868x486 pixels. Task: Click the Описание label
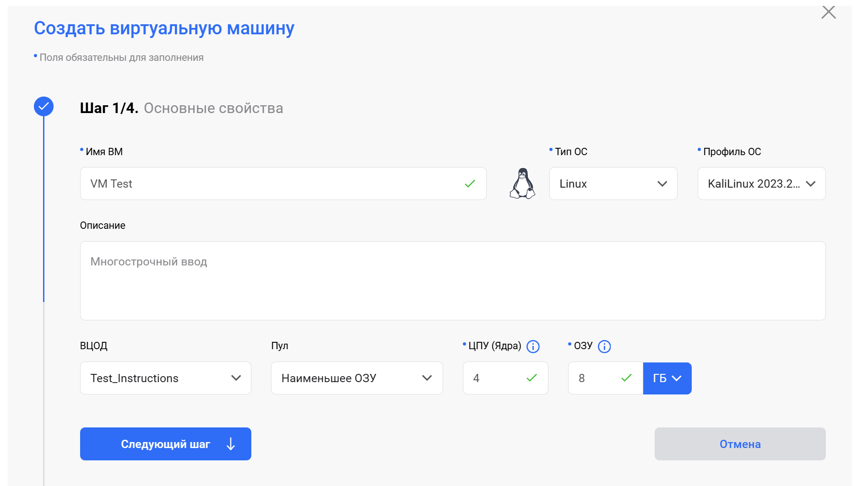pos(103,226)
